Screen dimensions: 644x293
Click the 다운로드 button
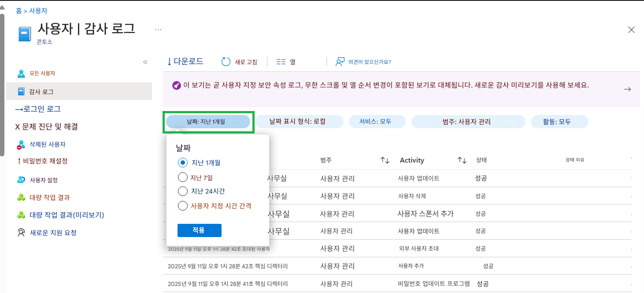pyautogui.click(x=185, y=61)
